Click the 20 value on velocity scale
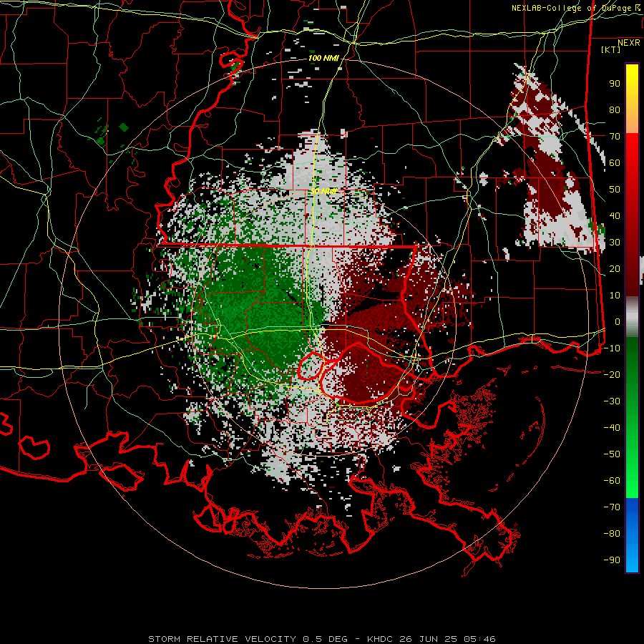Screen dimensions: 644x644 tap(615, 268)
